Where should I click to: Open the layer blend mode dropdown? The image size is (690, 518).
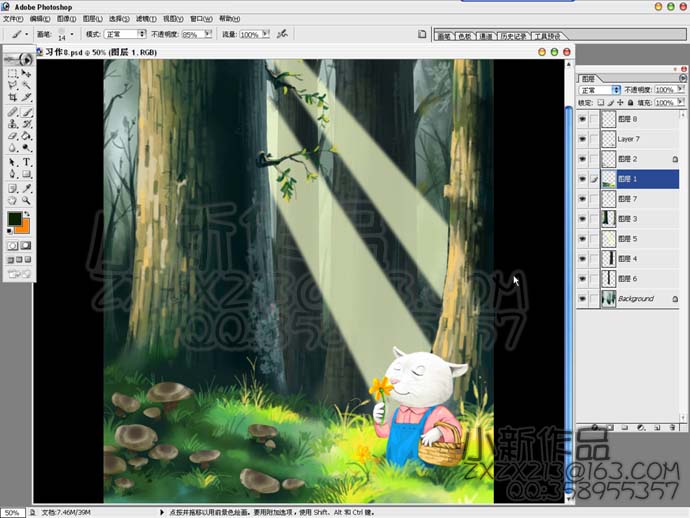pos(599,90)
